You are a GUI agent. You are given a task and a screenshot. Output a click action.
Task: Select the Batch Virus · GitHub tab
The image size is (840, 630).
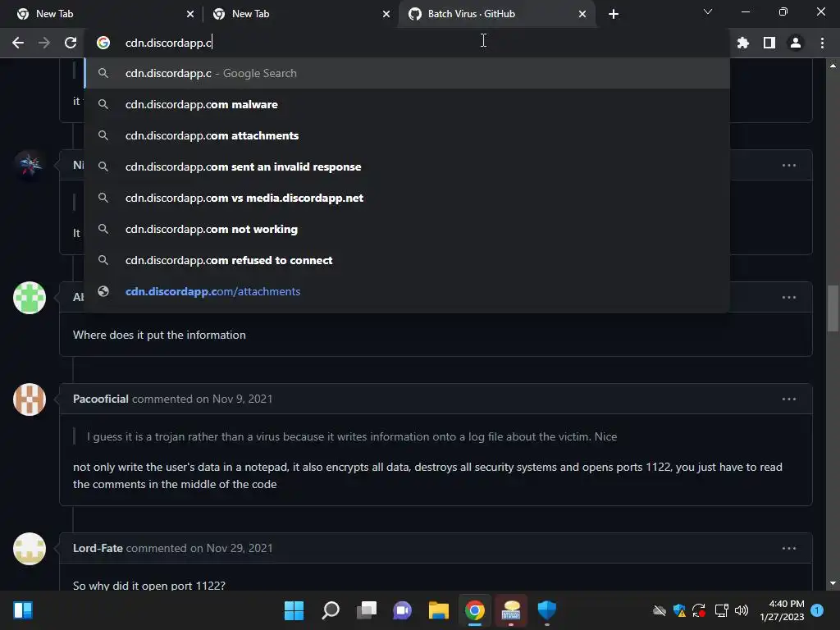pyautogui.click(x=495, y=14)
